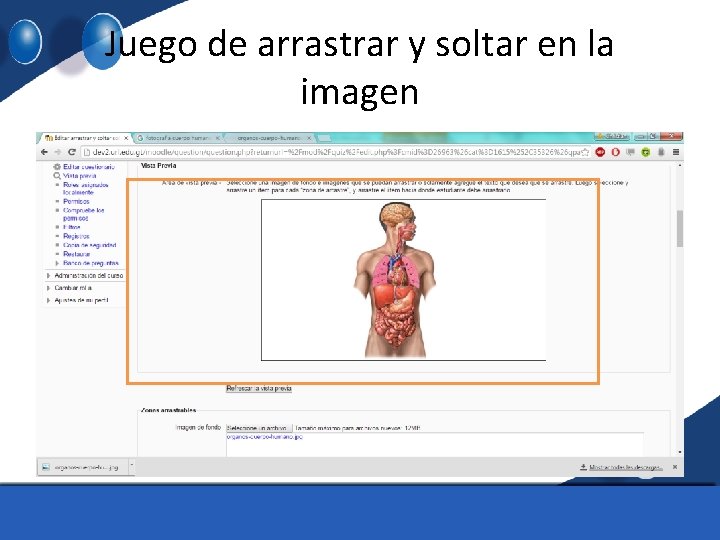Go back with the browser back arrow
Screen dimensions: 720x540
[x=44, y=152]
